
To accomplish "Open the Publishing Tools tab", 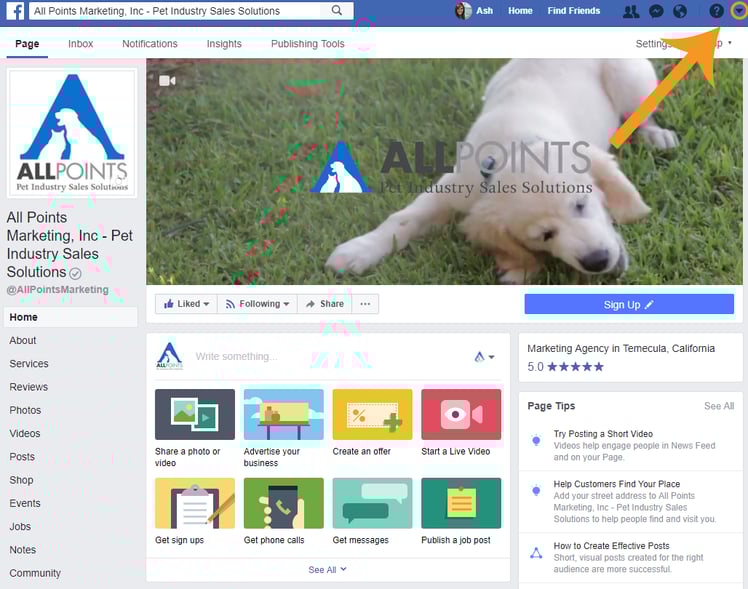I will pyautogui.click(x=308, y=44).
